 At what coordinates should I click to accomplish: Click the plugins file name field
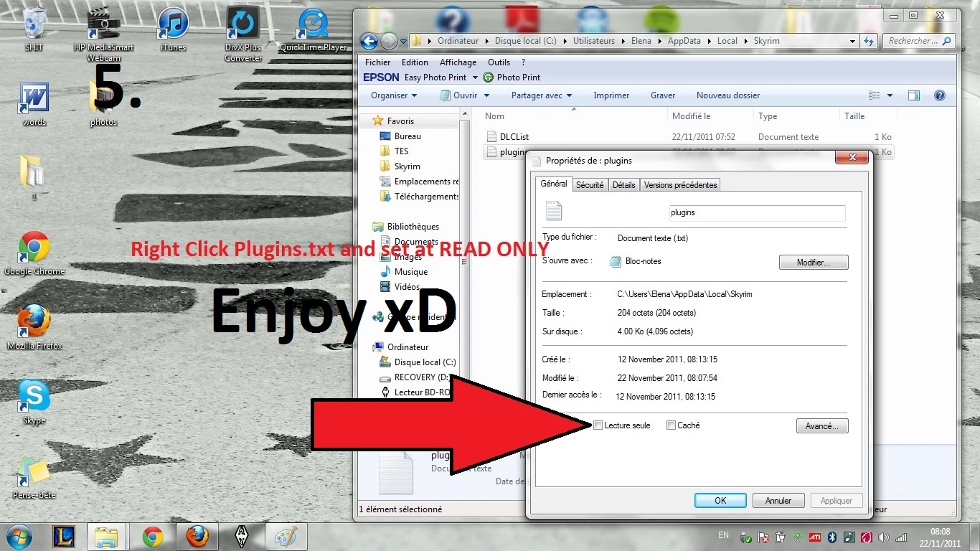[x=756, y=213]
